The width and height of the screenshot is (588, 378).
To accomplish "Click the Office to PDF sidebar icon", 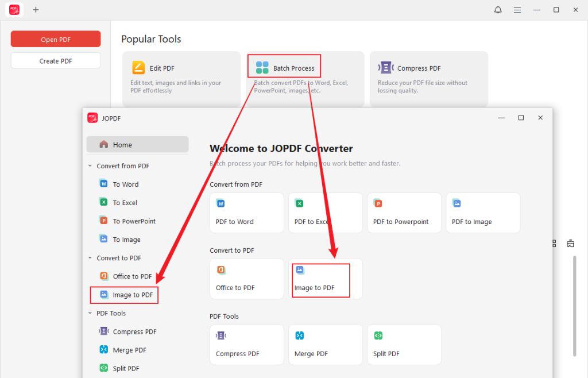I will pyautogui.click(x=104, y=276).
